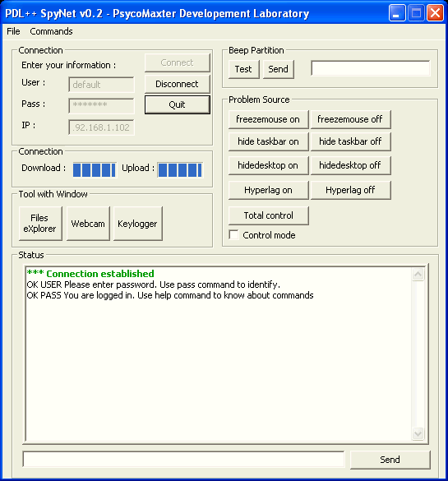Screen dimensions: 448x481
Task: Click the Disconnect button
Action: tap(178, 84)
